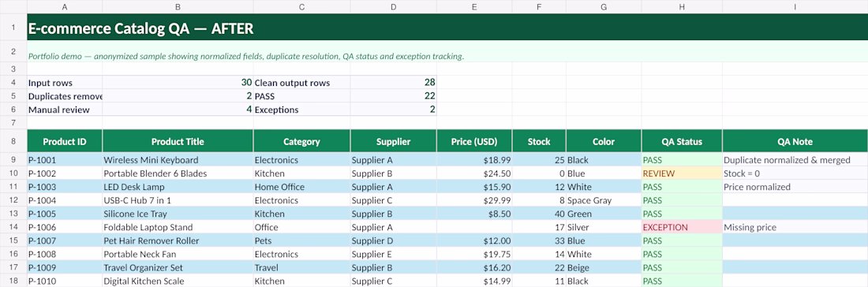This screenshot has width=868, height=287.
Task: Click the 'USB-C Hub 7 in 1' cell
Action: pyautogui.click(x=178, y=200)
